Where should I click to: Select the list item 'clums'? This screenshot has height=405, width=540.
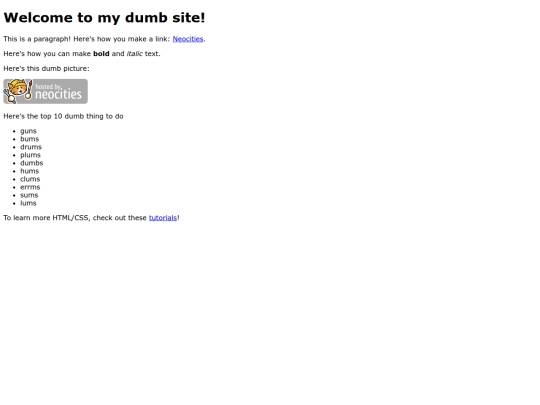pos(30,179)
